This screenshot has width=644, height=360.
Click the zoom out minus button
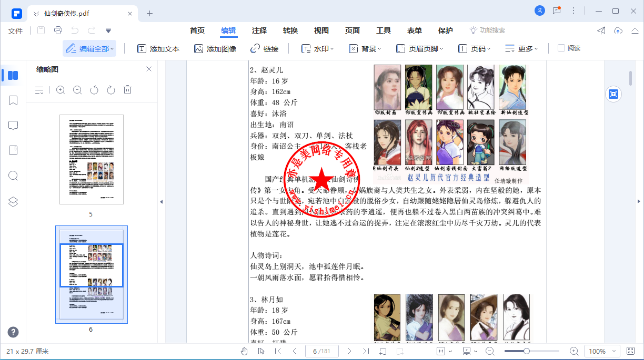(490, 351)
